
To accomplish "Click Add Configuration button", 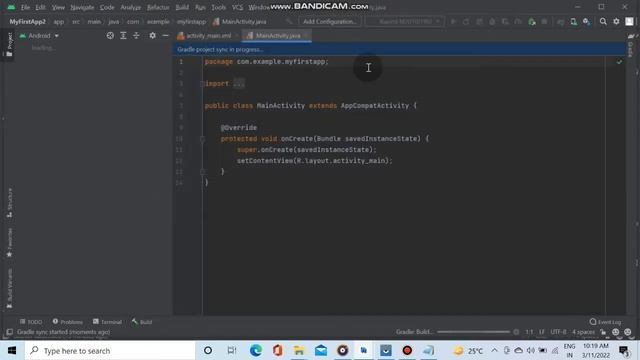I will 329,22.
